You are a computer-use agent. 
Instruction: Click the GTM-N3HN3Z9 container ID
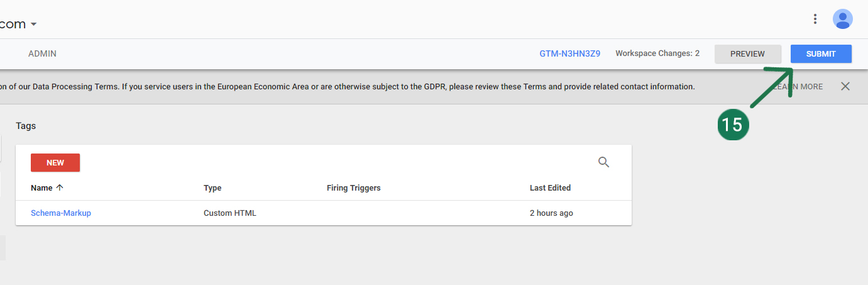[x=569, y=54]
